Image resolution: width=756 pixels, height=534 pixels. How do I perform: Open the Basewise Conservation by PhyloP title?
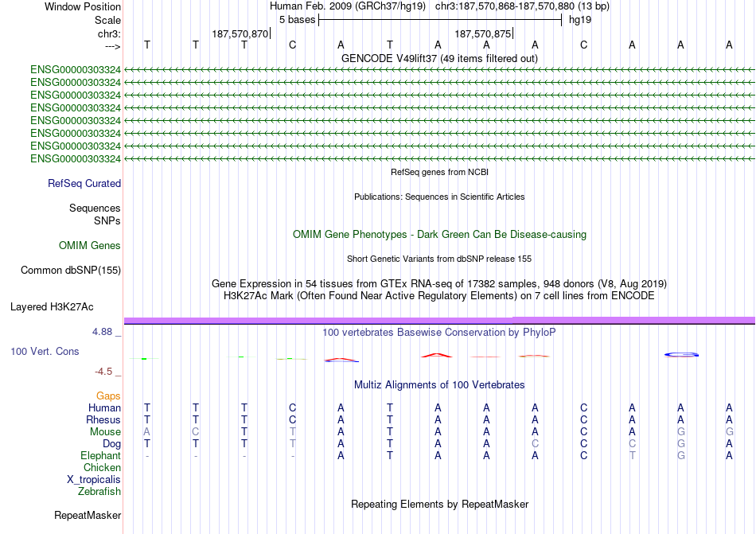click(x=439, y=333)
